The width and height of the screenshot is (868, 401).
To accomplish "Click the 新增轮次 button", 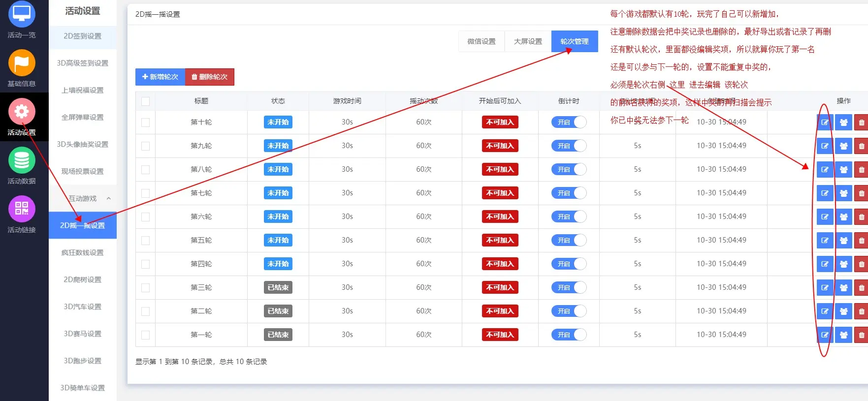I will click(160, 77).
